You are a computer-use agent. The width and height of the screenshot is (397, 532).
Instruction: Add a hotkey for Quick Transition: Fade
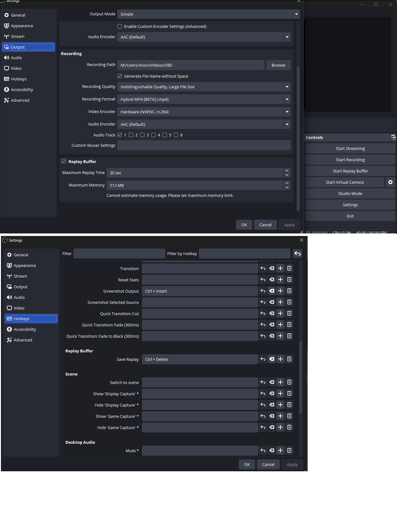[x=280, y=325]
